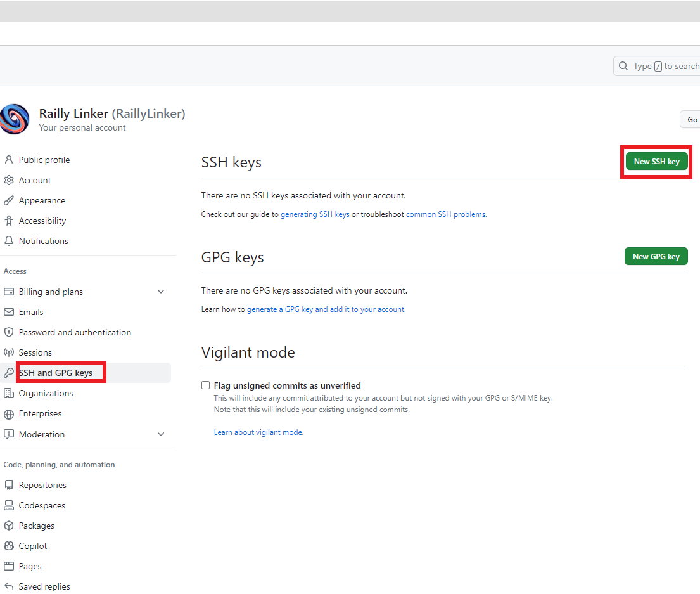
Task: Select Emails in the sidebar
Action: coord(31,312)
